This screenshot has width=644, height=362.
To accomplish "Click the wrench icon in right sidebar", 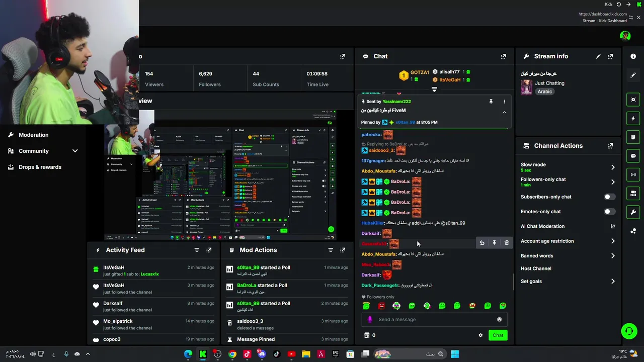I will (633, 212).
